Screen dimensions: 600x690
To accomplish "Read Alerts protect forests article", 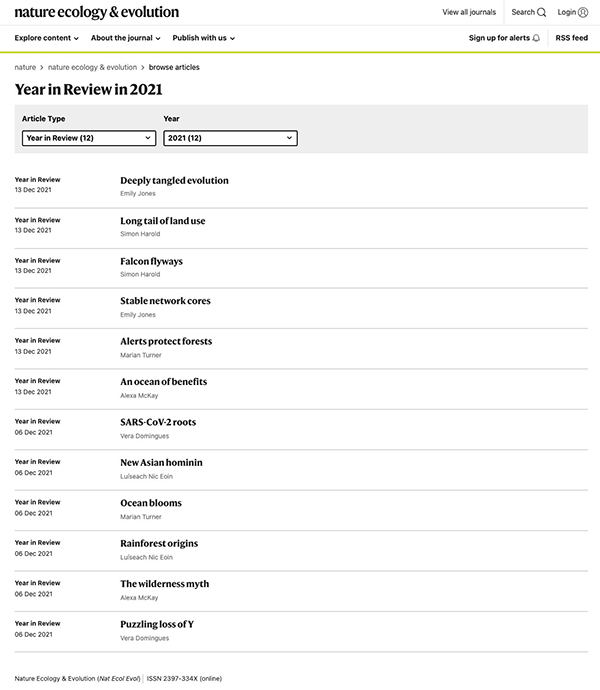I will click(x=166, y=342).
